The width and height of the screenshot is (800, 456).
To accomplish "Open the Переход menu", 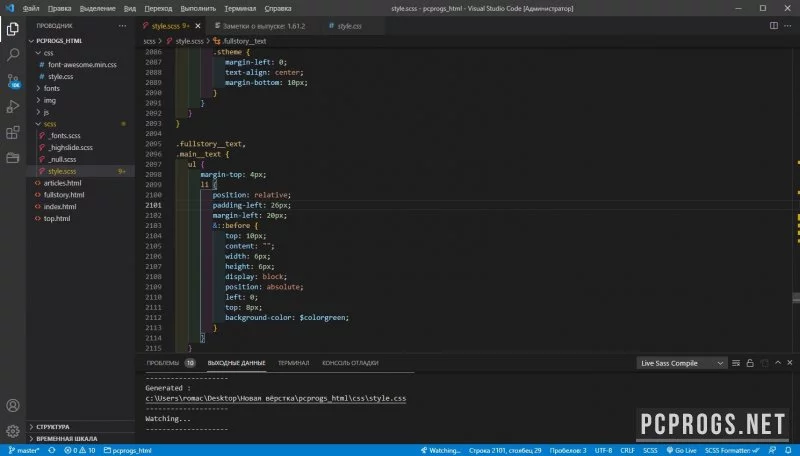I will pyautogui.click(x=158, y=8).
